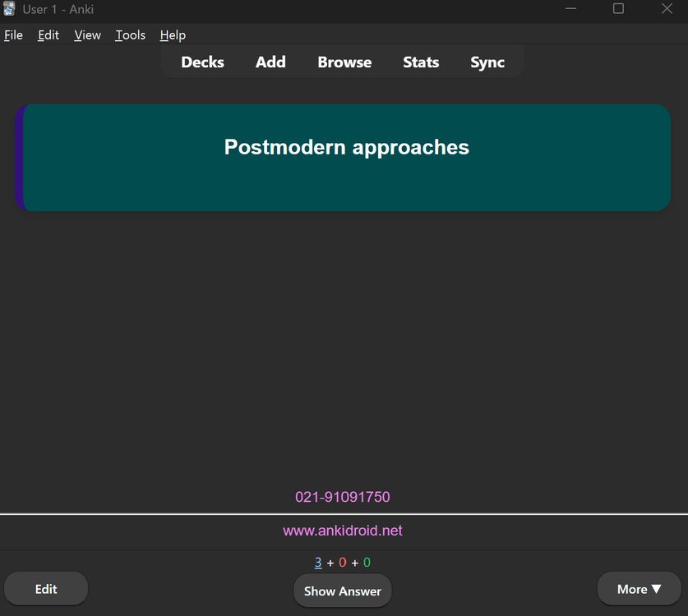Click Add to create a new card
688x616 pixels.
click(270, 62)
